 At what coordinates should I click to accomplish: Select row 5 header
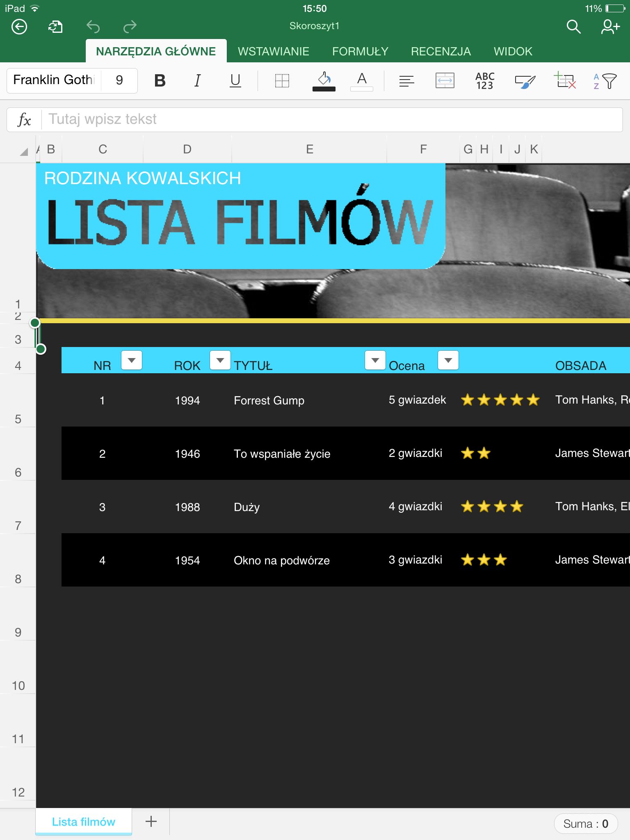coord(18,400)
